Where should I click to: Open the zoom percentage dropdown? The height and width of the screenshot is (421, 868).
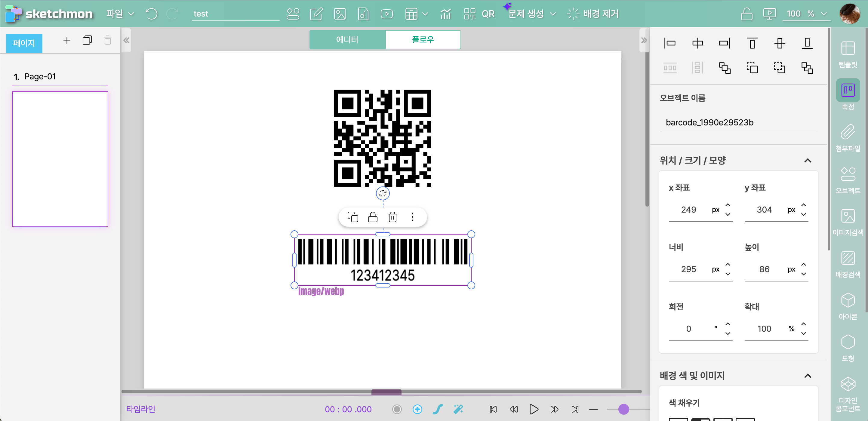tap(824, 14)
